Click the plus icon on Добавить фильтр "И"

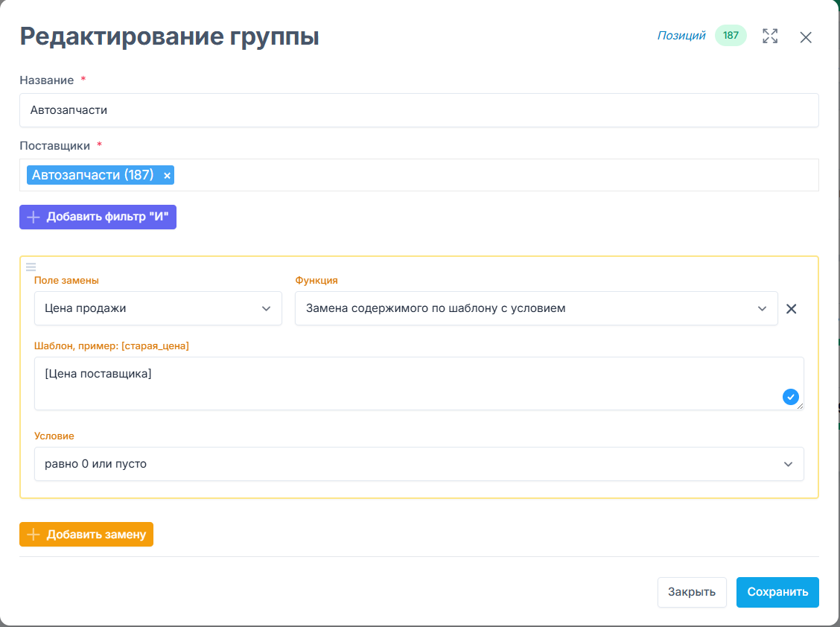34,217
